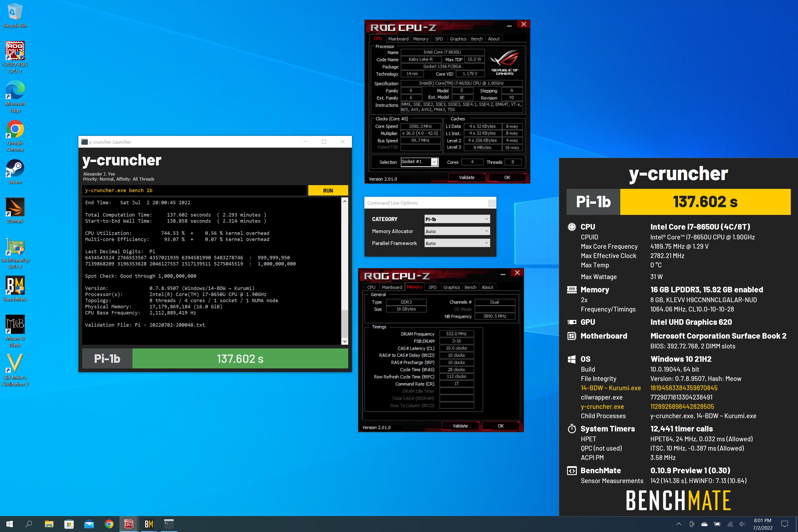Click the yellow RUN button
Screen dimensions: 798x532
pyautogui.click(x=328, y=190)
